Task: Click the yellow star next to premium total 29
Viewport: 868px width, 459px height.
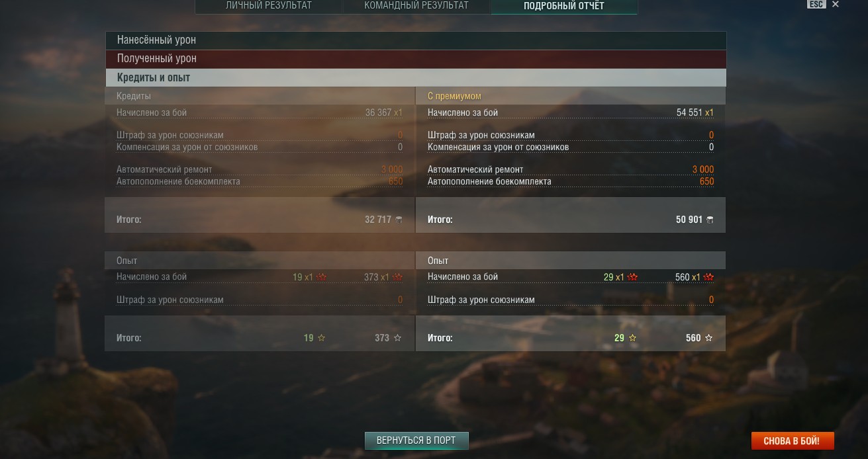Action: (632, 338)
